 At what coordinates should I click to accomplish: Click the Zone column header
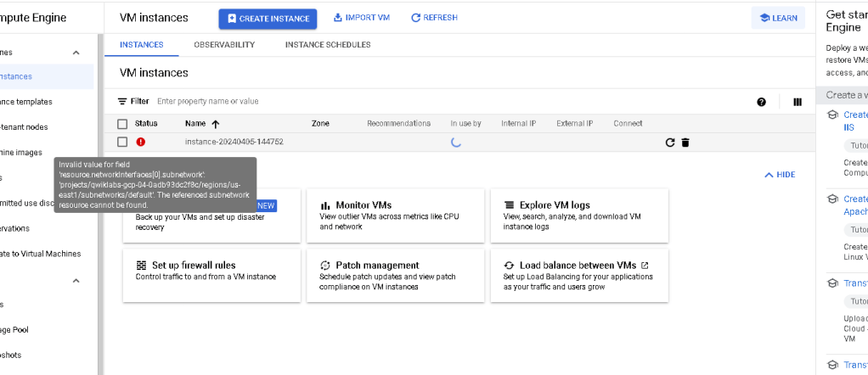click(320, 124)
